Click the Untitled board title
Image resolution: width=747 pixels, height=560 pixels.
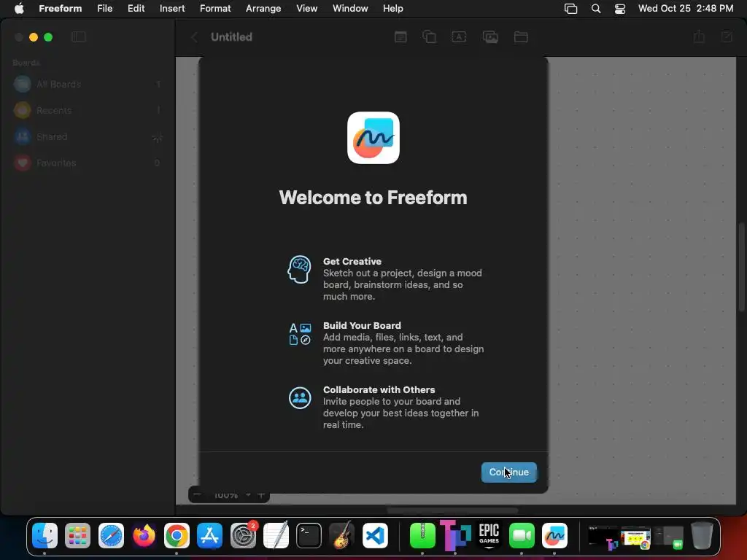tap(231, 36)
